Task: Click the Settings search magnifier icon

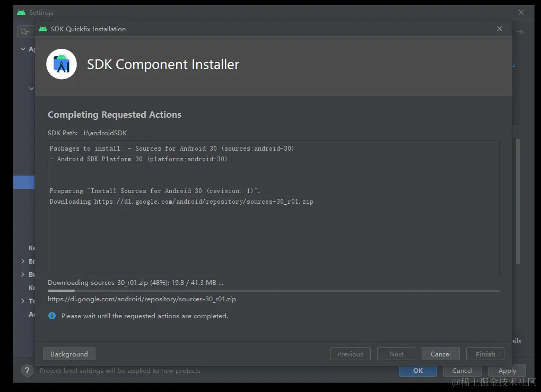Action: (24, 32)
